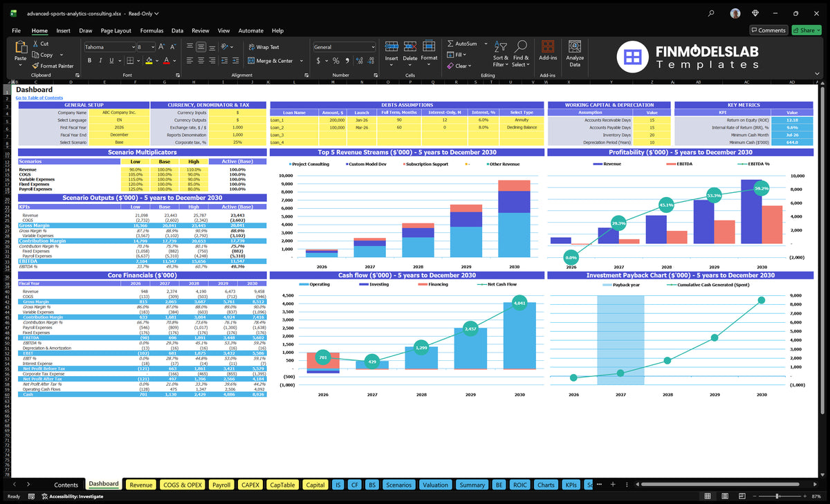Open the General number format dropdown

[372, 47]
